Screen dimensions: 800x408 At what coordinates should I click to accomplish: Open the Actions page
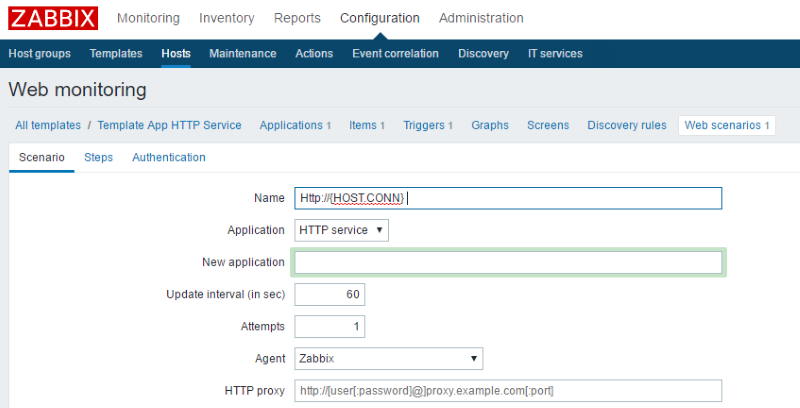point(314,54)
